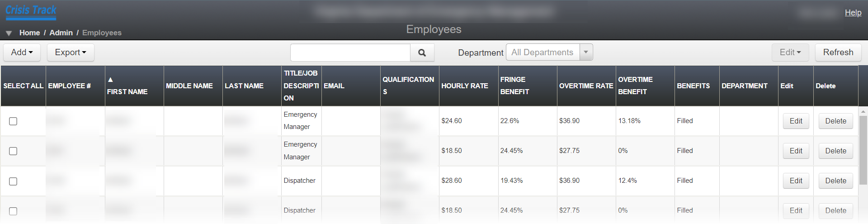Edit the $24.60 Emergency Manager row
868x224 pixels.
[x=796, y=121]
